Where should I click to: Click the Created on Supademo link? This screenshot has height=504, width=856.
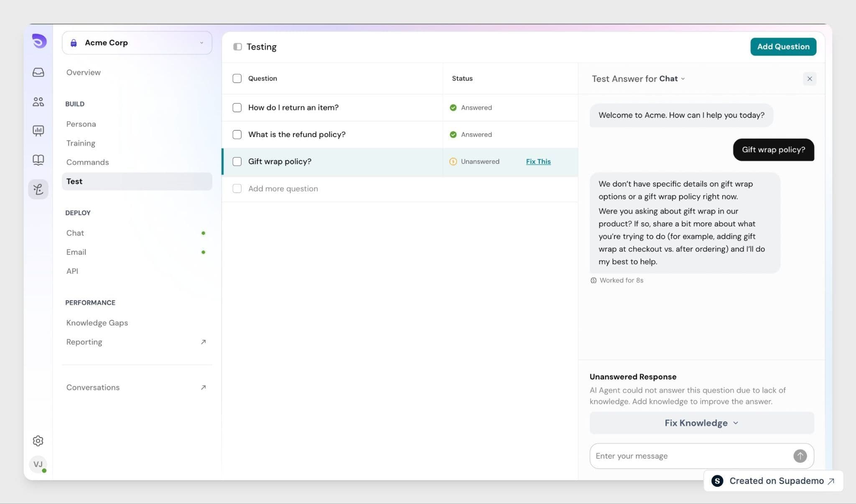pyautogui.click(x=773, y=481)
